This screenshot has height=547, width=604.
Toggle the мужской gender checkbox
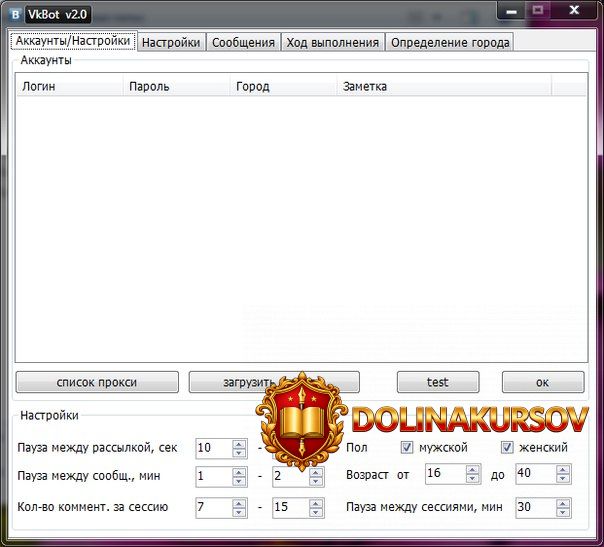406,447
